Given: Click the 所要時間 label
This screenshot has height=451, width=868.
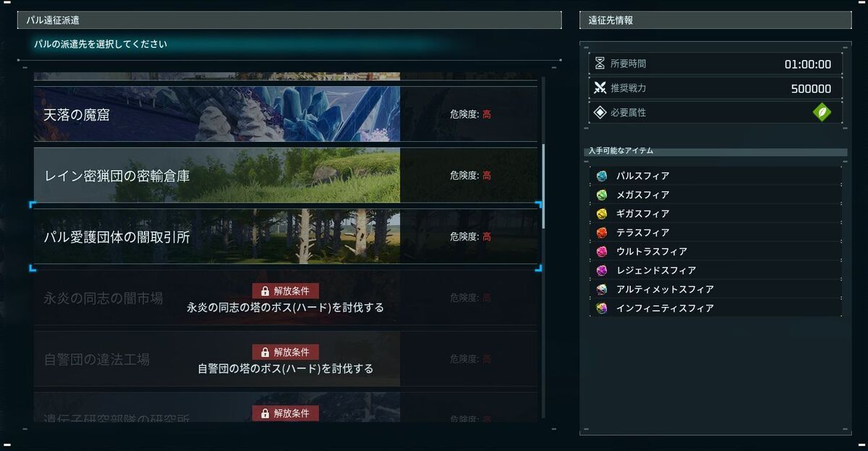Looking at the screenshot, I should pos(629,64).
